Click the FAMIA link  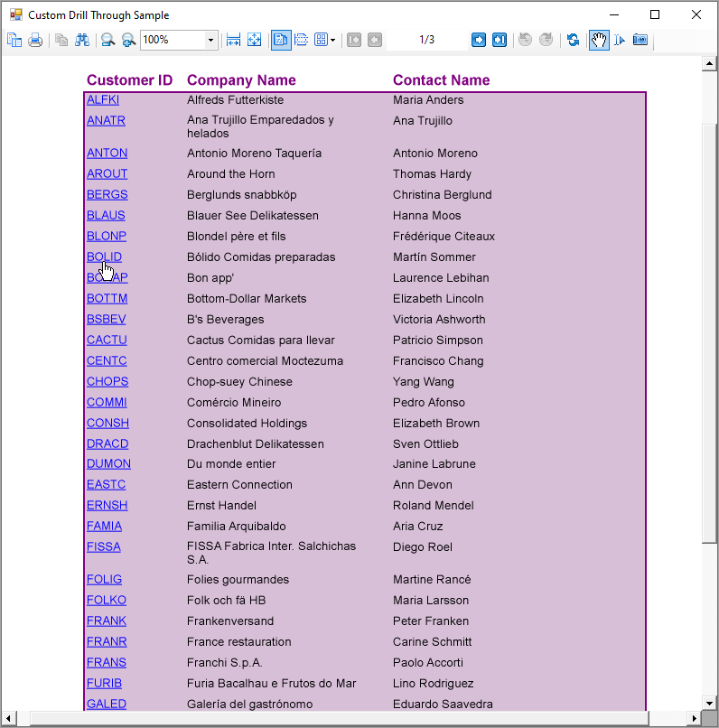pos(105,526)
